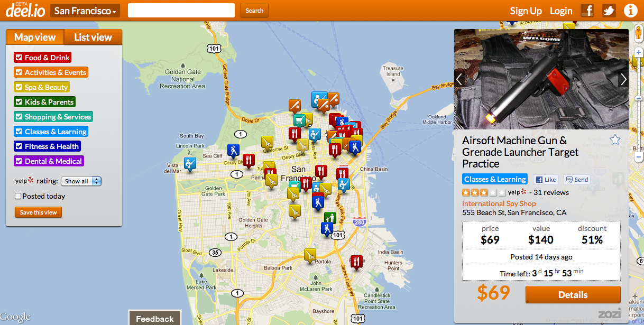This screenshot has height=325, width=644.
Task: Select the dark blue Fitness marker near Sea Cliff
Action: 233,150
